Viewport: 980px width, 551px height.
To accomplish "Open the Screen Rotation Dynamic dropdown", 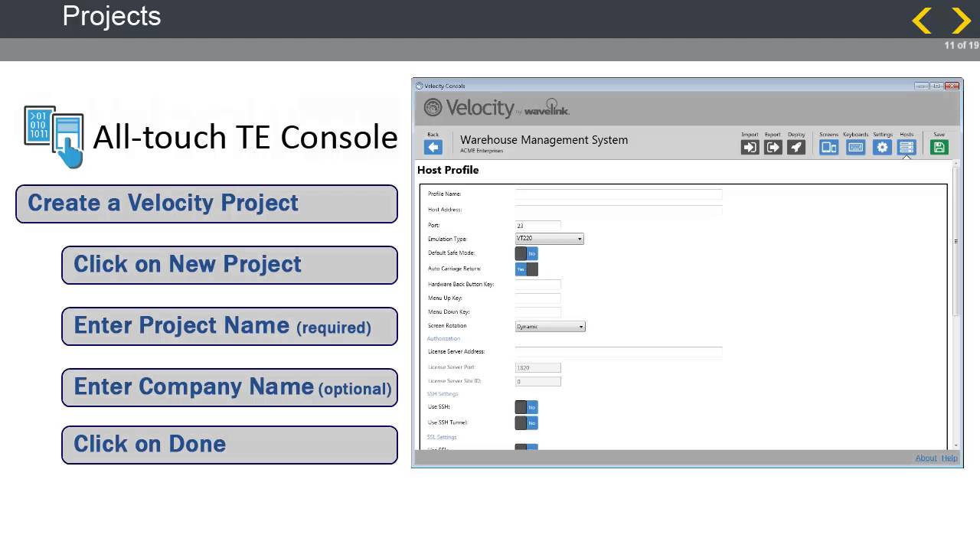I will tap(550, 327).
